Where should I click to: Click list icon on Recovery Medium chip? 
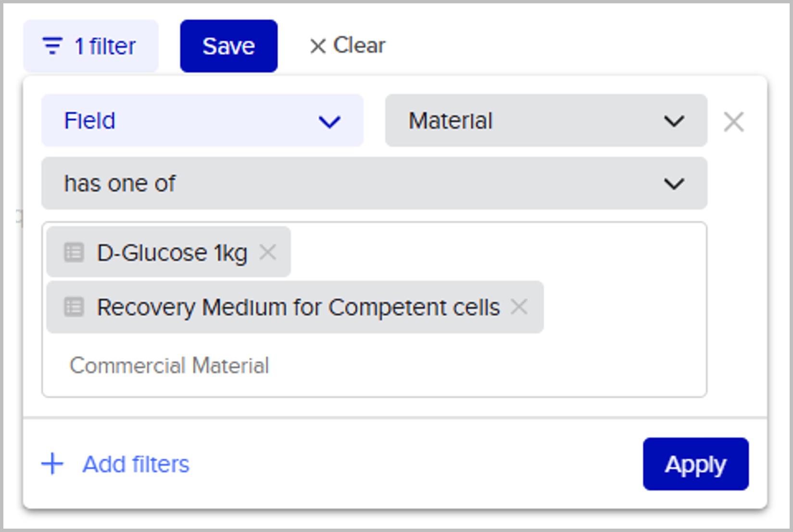(x=74, y=307)
